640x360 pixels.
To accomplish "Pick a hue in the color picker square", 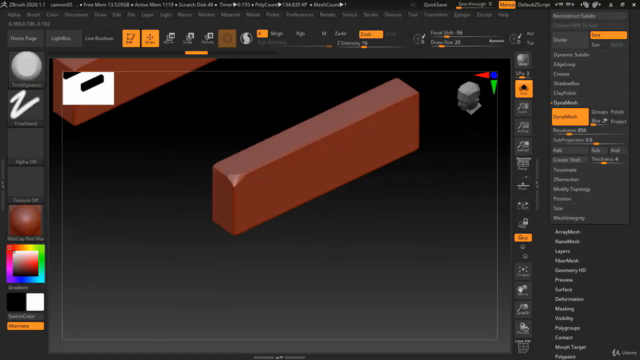I will coord(25,264).
